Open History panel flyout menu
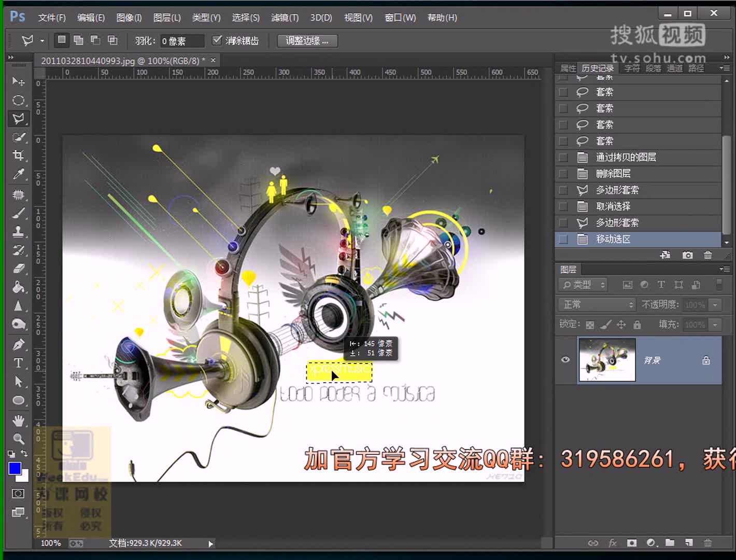The image size is (736, 560). (x=725, y=68)
